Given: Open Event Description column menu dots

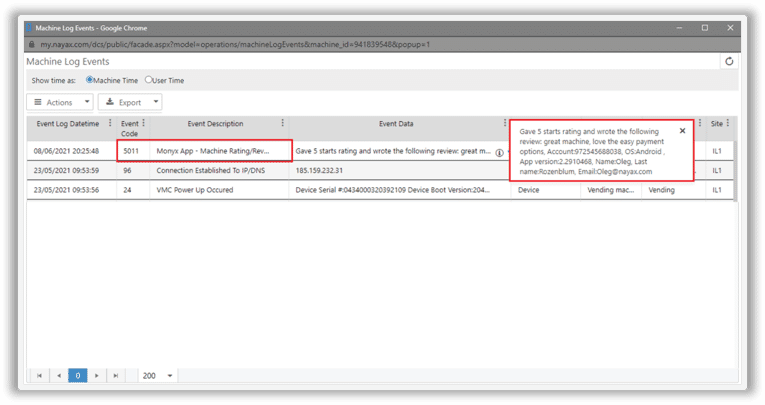Looking at the screenshot, I should point(282,123).
